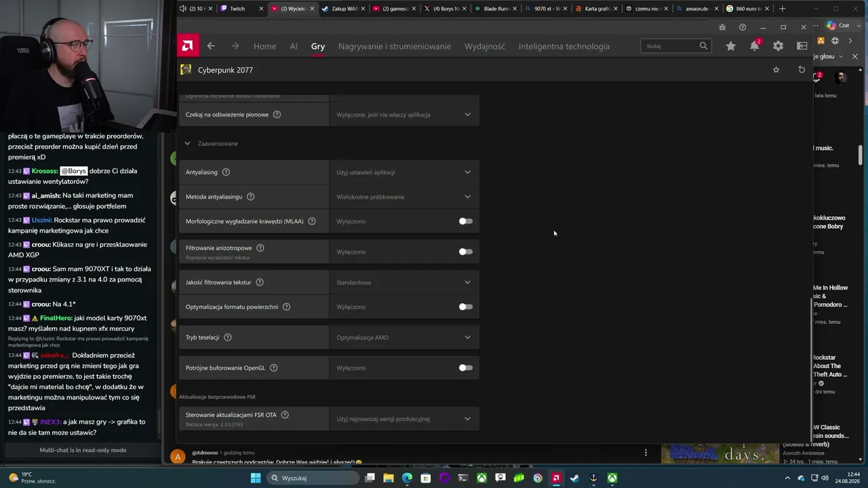Click the @Borys mention in chat
Image resolution: width=868 pixels, height=488 pixels.
pyautogui.click(x=74, y=171)
